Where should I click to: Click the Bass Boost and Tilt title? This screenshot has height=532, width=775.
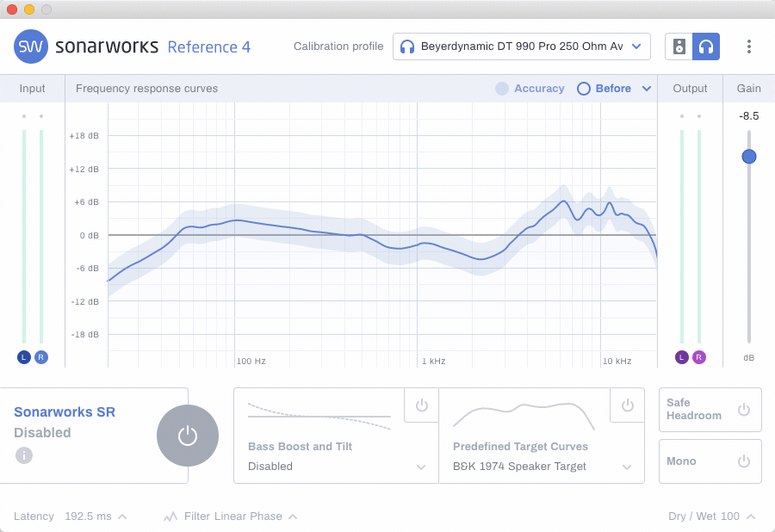pos(300,447)
